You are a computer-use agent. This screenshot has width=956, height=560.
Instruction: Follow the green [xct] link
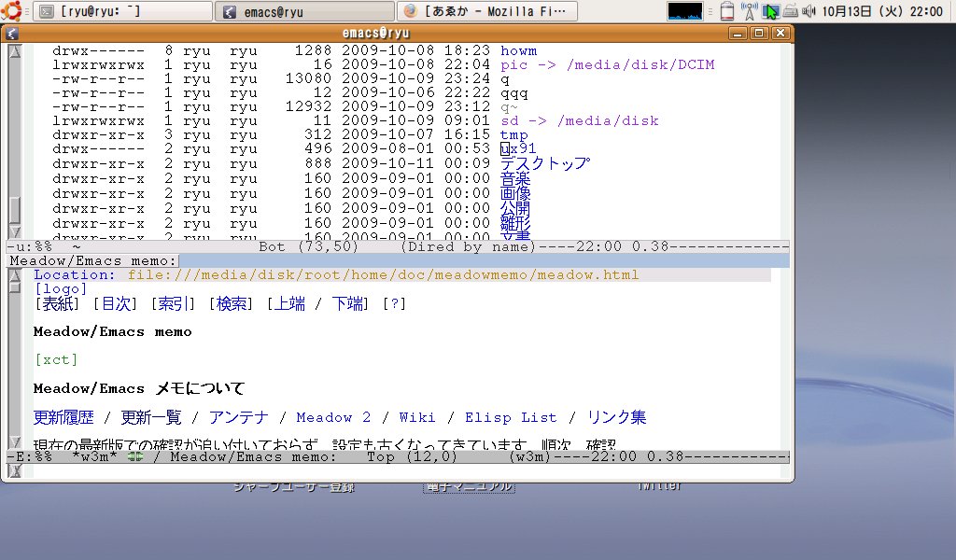click(56, 359)
